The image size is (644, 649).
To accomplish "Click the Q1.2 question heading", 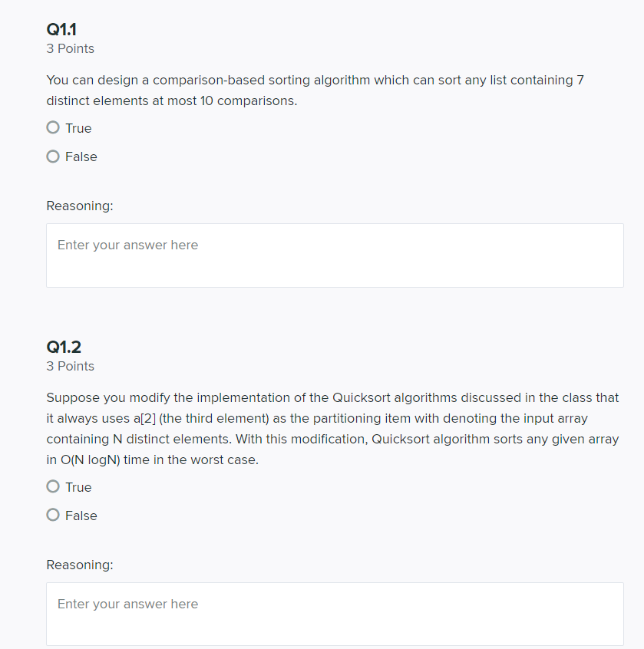I will point(62,347).
